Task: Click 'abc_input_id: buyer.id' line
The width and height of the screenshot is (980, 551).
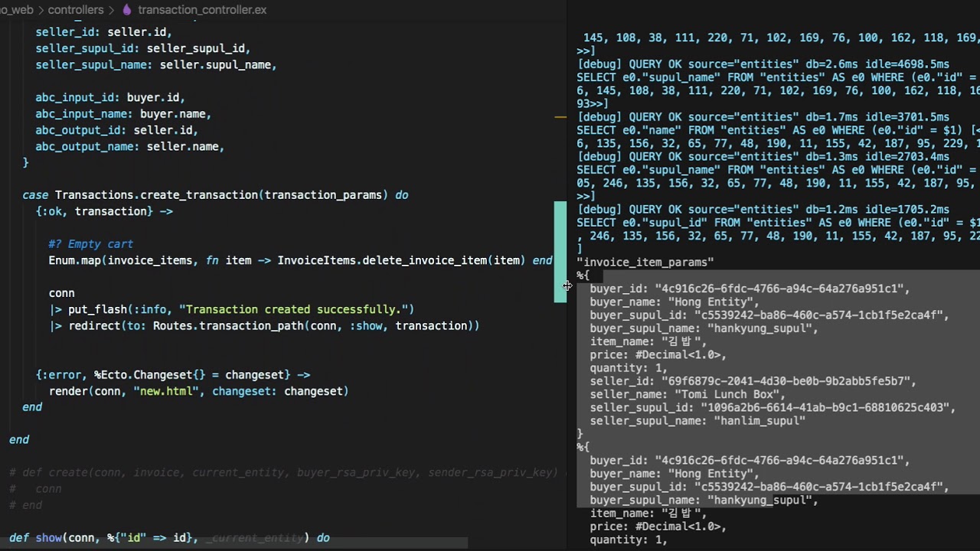Action: tap(110, 97)
